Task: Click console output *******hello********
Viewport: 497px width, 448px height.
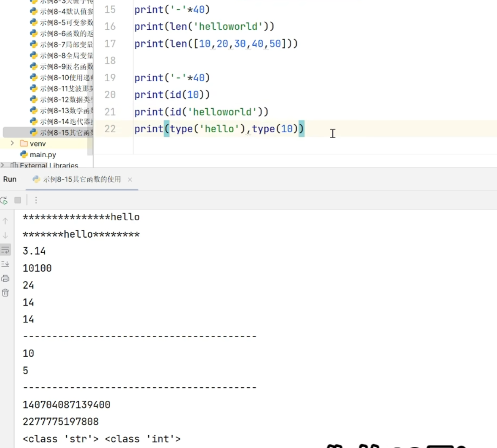Action: [x=81, y=234]
